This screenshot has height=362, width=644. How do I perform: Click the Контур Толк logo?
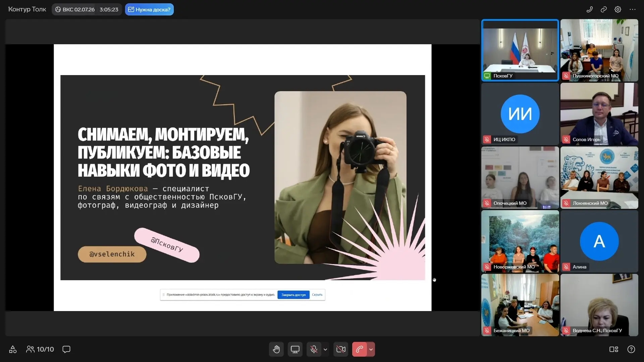pyautogui.click(x=27, y=9)
